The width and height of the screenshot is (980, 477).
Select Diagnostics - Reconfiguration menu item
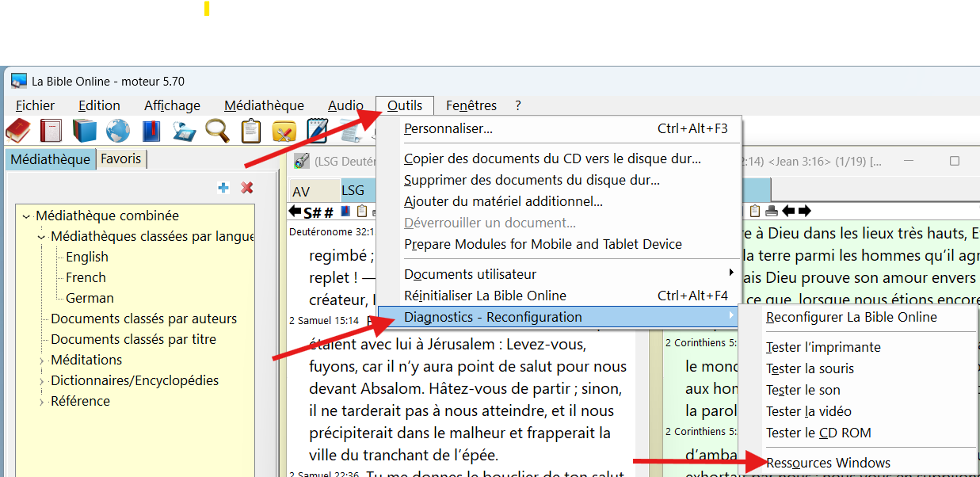click(559, 317)
